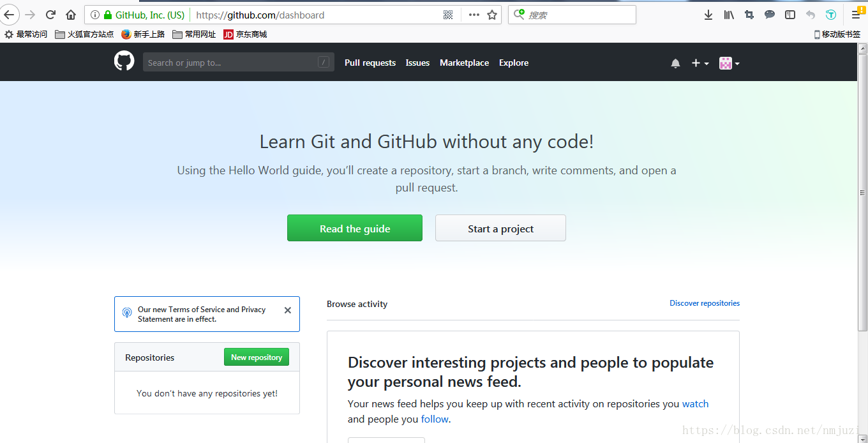Click the scrollbar up arrow

(x=862, y=48)
